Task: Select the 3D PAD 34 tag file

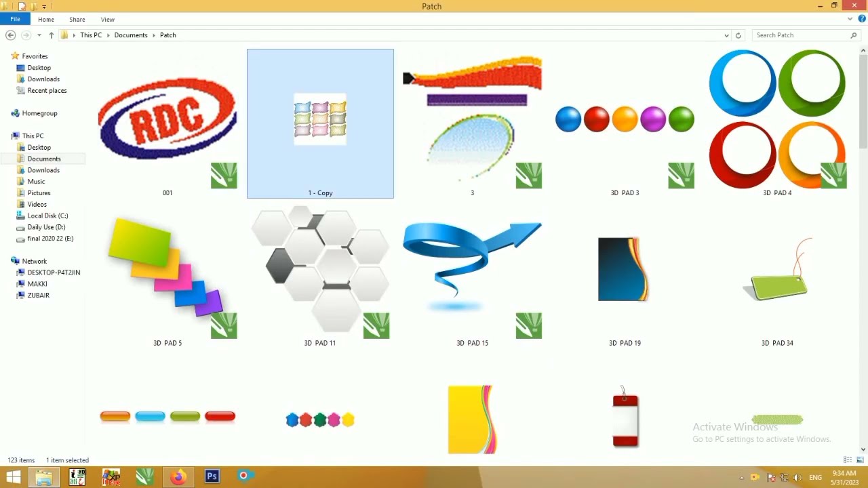Action: (777, 274)
